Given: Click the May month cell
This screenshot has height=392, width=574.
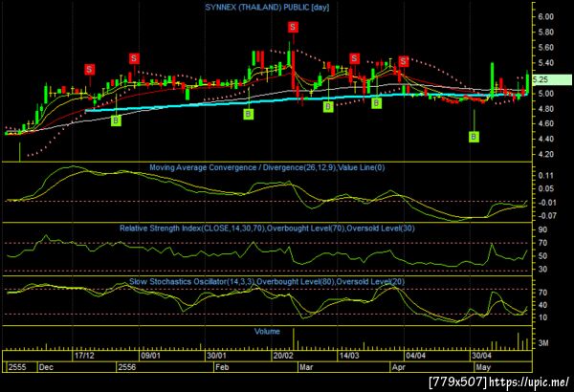Looking at the screenshot, I should pos(502,367).
